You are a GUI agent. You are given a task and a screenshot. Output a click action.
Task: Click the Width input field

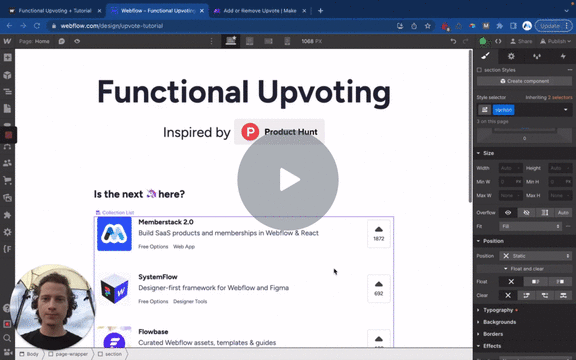coord(511,168)
